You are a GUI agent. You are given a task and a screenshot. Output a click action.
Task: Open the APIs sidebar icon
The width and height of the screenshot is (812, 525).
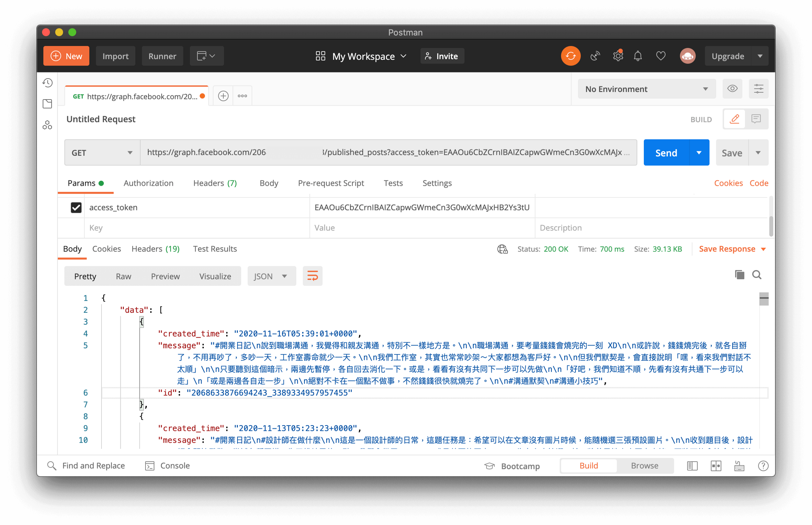[47, 125]
